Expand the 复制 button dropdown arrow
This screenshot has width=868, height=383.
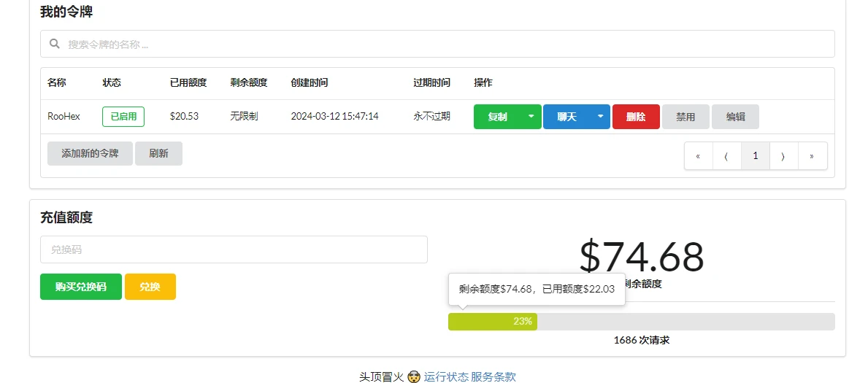click(x=531, y=117)
